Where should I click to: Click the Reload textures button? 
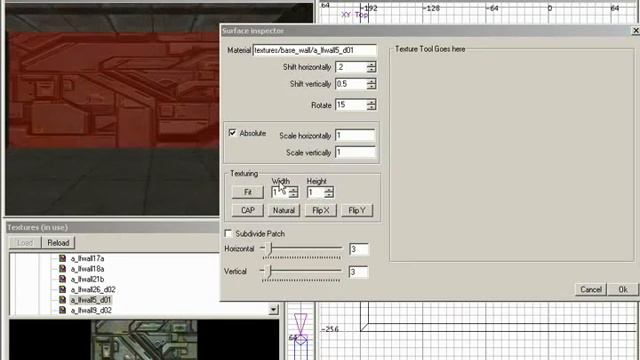[58, 242]
